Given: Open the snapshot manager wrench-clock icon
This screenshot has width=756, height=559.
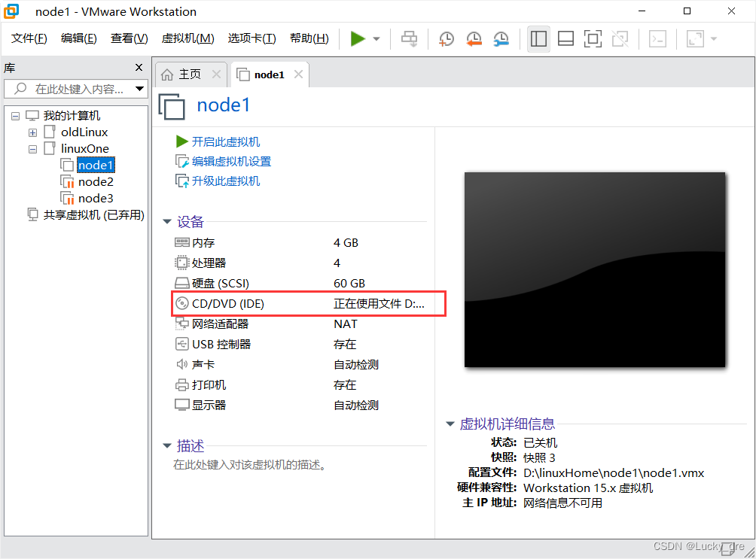Looking at the screenshot, I should [x=501, y=38].
